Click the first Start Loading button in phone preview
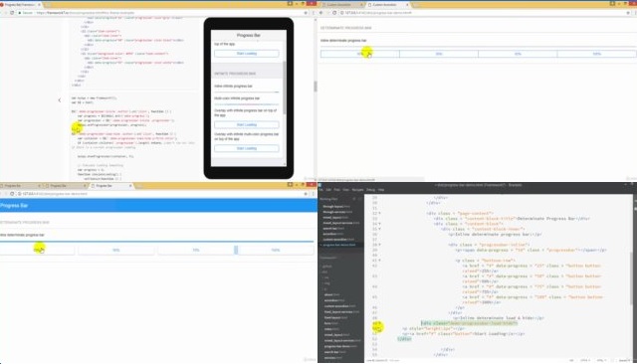637x364 pixels. [247, 54]
